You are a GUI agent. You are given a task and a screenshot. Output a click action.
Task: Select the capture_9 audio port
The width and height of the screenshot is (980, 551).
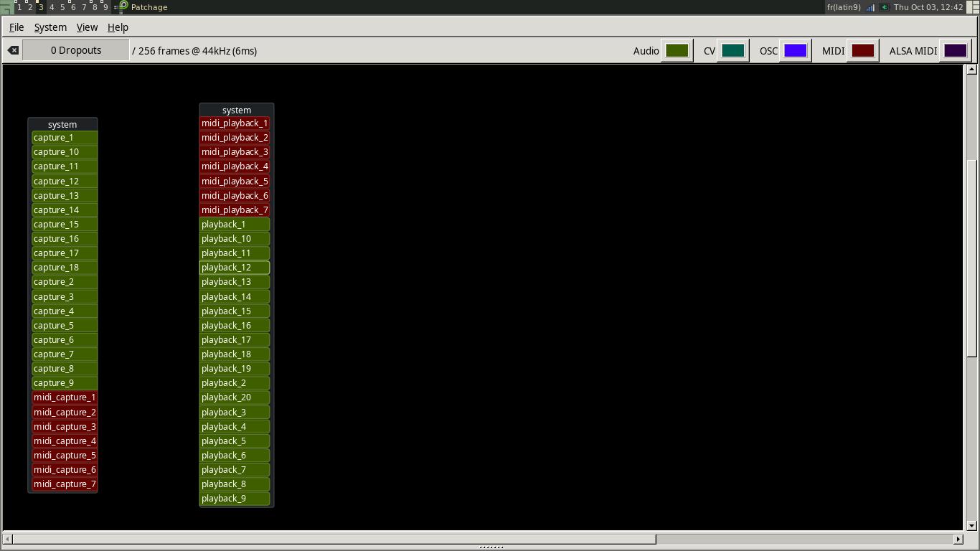65,383
